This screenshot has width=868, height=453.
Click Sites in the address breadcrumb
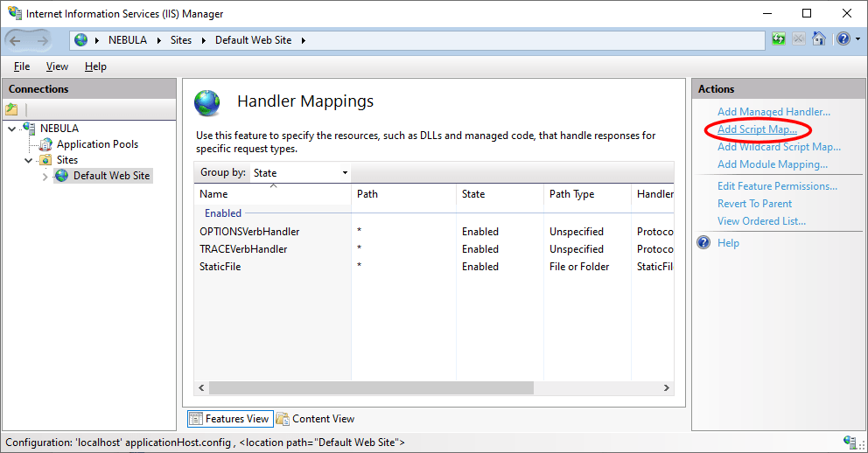pyautogui.click(x=181, y=40)
